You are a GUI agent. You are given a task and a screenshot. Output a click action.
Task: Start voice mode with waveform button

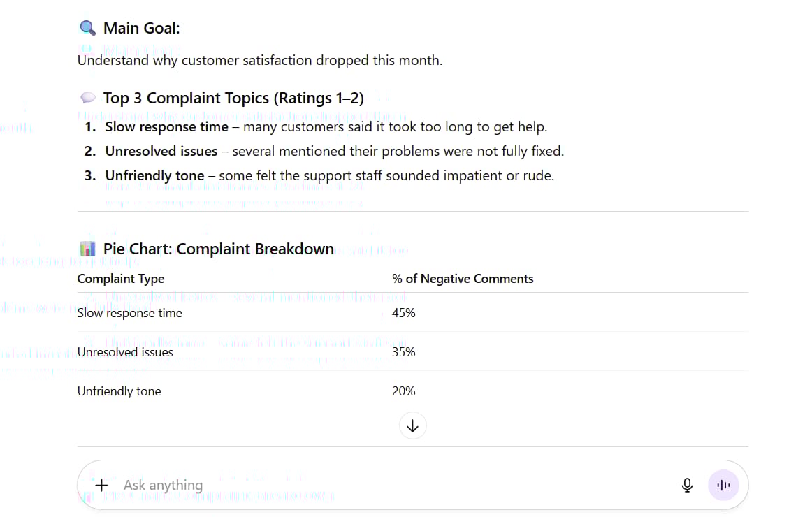[723, 485]
